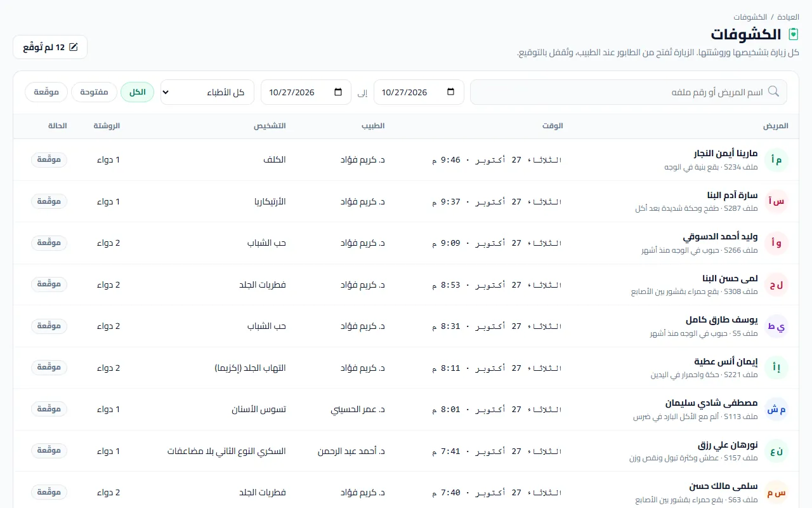
Task: Click avatar of سلمى مالك حسن
Action: tap(776, 493)
